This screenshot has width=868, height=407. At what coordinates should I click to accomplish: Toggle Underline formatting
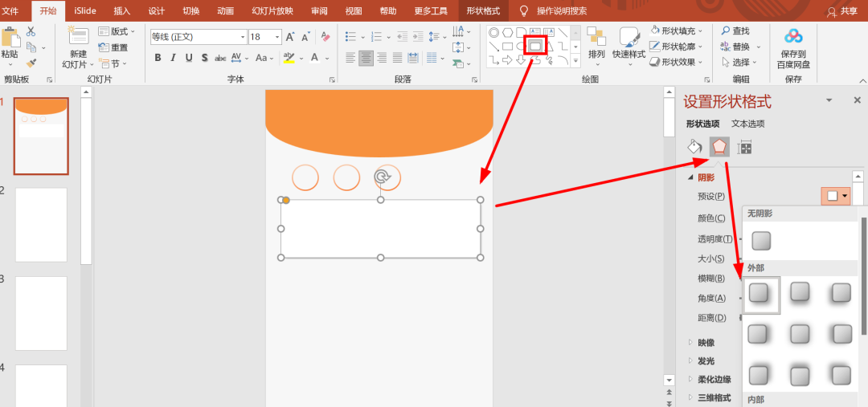[189, 58]
